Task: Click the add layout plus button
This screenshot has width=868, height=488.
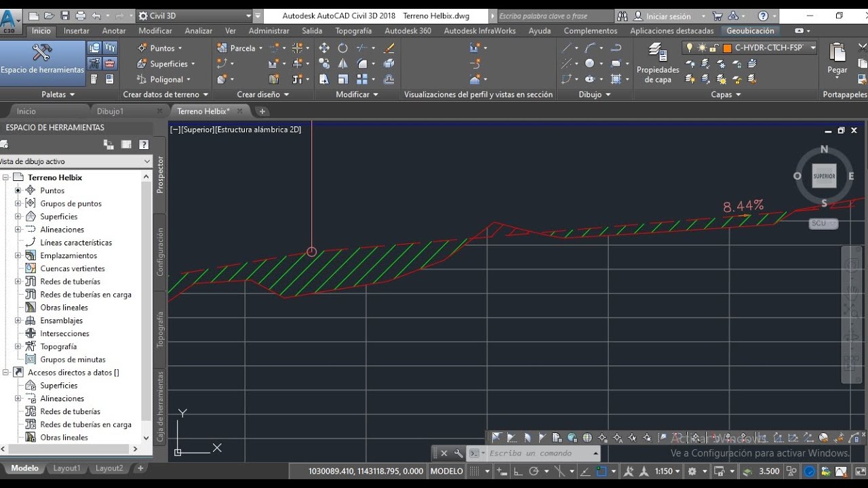Action: 140,468
